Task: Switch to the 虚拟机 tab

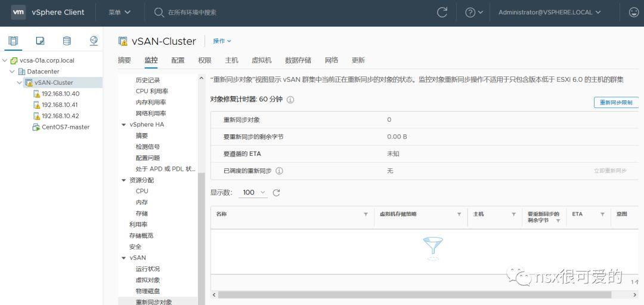Action: point(262,60)
